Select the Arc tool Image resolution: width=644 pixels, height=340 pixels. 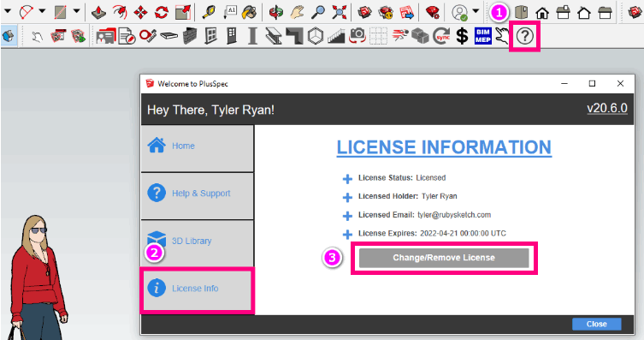coord(27,12)
